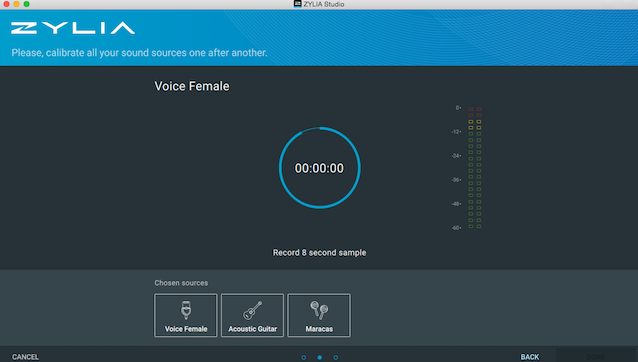The width and height of the screenshot is (638, 362).
Task: Select the Acoustic Guitar source card
Action: pos(252,315)
